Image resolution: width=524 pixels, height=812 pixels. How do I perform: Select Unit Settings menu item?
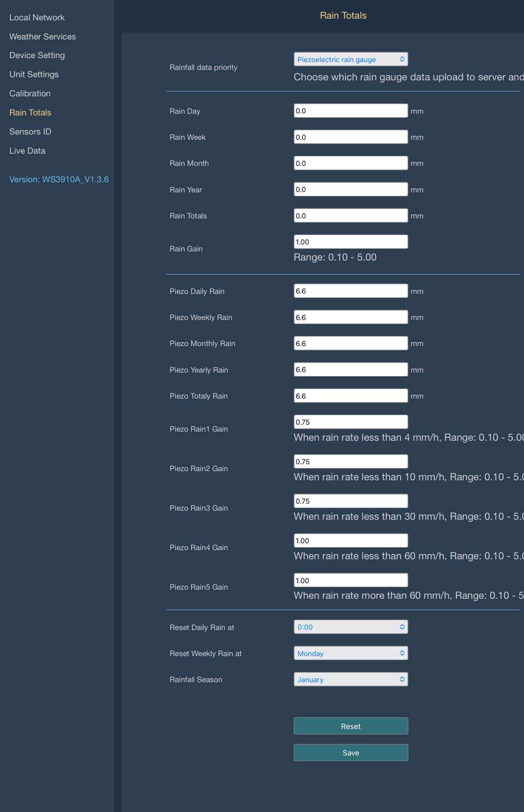(34, 74)
